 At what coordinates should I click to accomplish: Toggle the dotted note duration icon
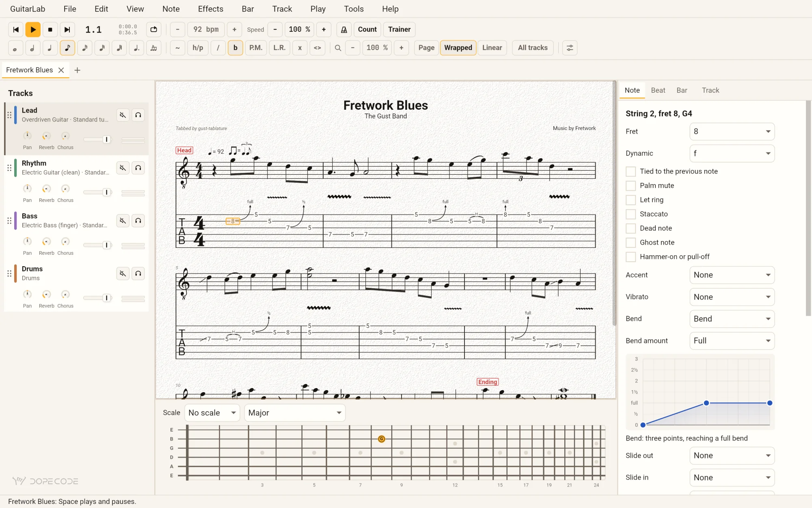pos(136,48)
